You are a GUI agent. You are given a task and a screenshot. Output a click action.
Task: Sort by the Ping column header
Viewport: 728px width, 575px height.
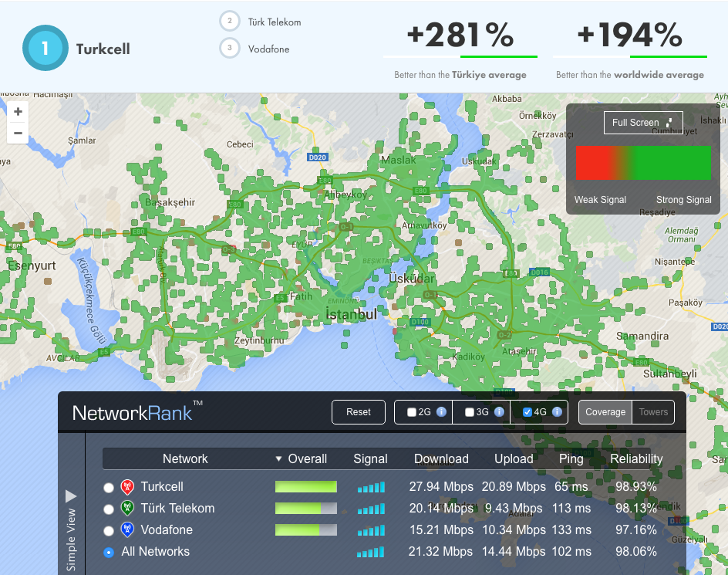(x=571, y=458)
